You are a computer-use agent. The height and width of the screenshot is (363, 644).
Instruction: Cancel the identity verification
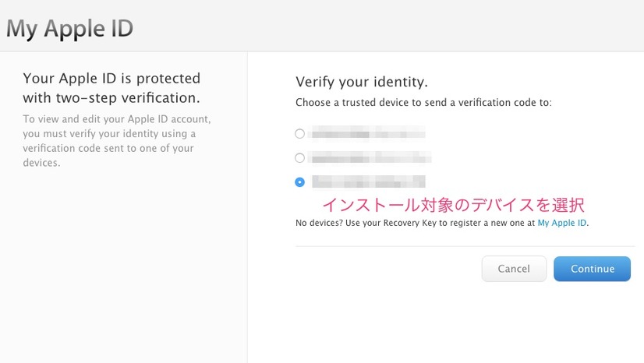(514, 269)
